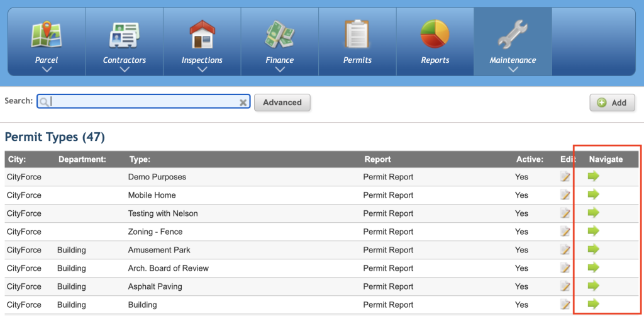Click Yes in the Zoning - Fence row
Image resolution: width=644 pixels, height=316 pixels.
pyautogui.click(x=521, y=232)
